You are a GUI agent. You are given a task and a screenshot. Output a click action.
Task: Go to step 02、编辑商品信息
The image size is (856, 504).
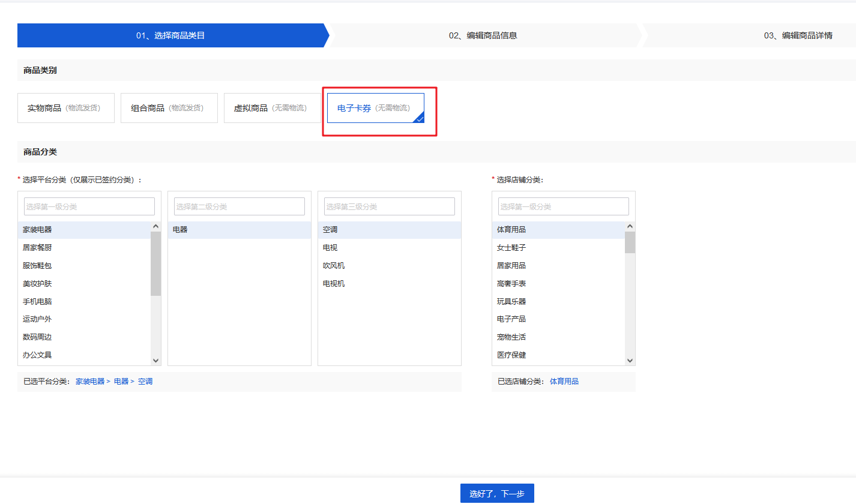(x=483, y=35)
